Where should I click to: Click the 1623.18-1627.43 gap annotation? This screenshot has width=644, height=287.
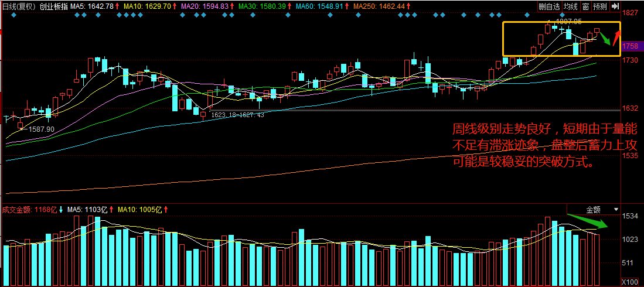click(x=237, y=115)
